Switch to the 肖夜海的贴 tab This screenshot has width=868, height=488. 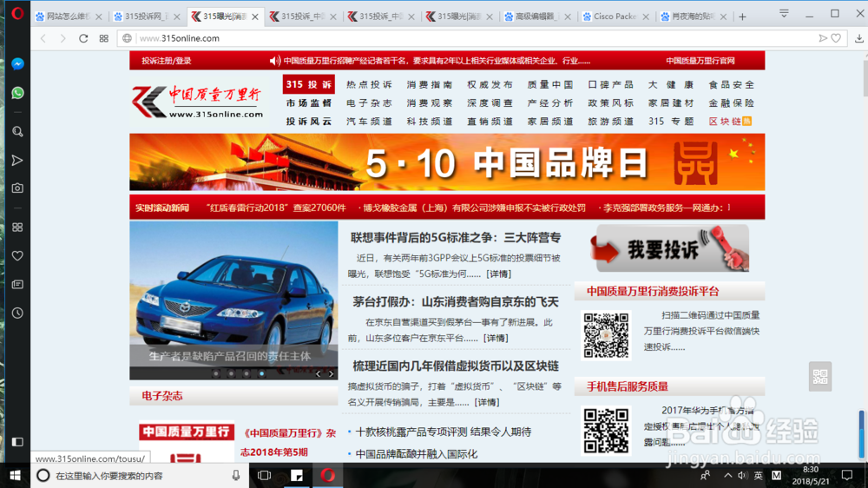point(694,16)
